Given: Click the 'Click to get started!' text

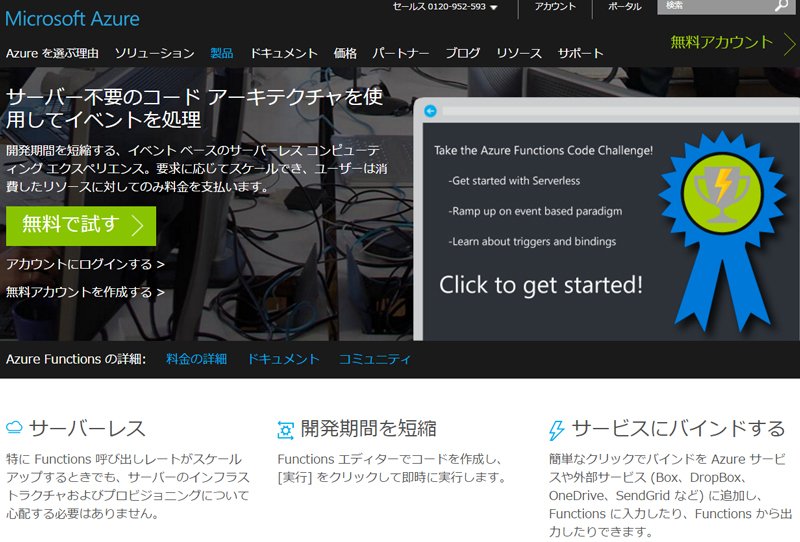Looking at the screenshot, I should point(540,285).
